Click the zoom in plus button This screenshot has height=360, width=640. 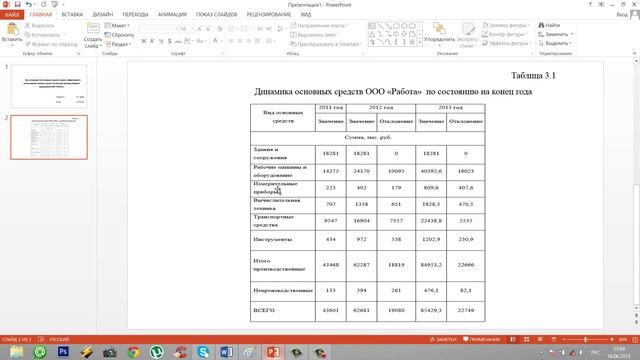(x=612, y=340)
